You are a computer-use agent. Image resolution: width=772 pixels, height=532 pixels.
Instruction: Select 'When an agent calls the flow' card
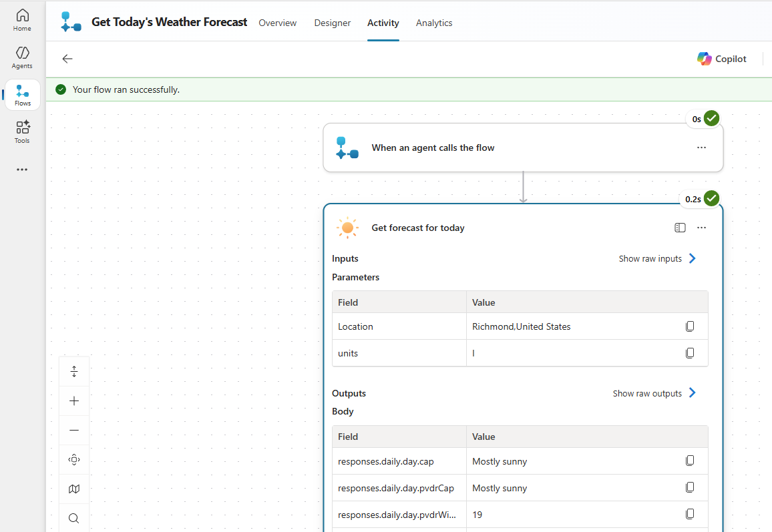pyautogui.click(x=523, y=148)
